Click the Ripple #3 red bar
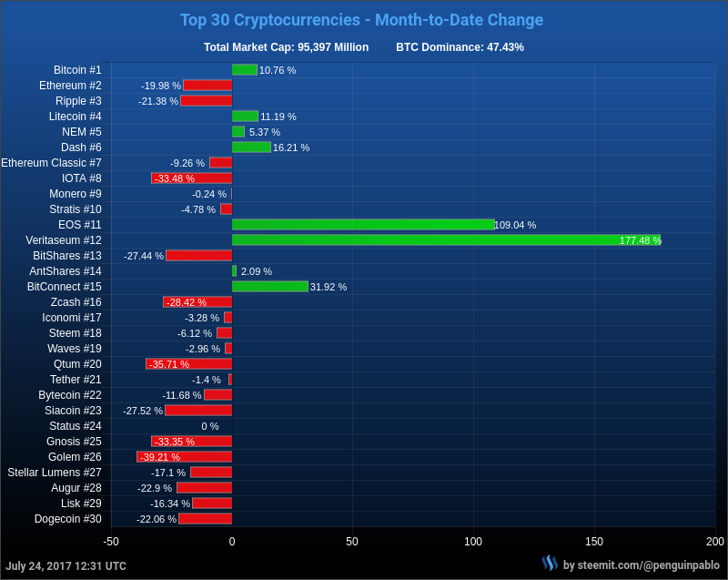 pos(207,100)
